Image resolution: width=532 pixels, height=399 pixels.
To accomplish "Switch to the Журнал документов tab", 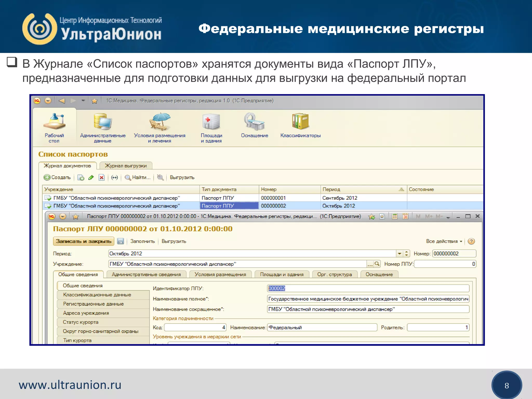I will point(67,166).
